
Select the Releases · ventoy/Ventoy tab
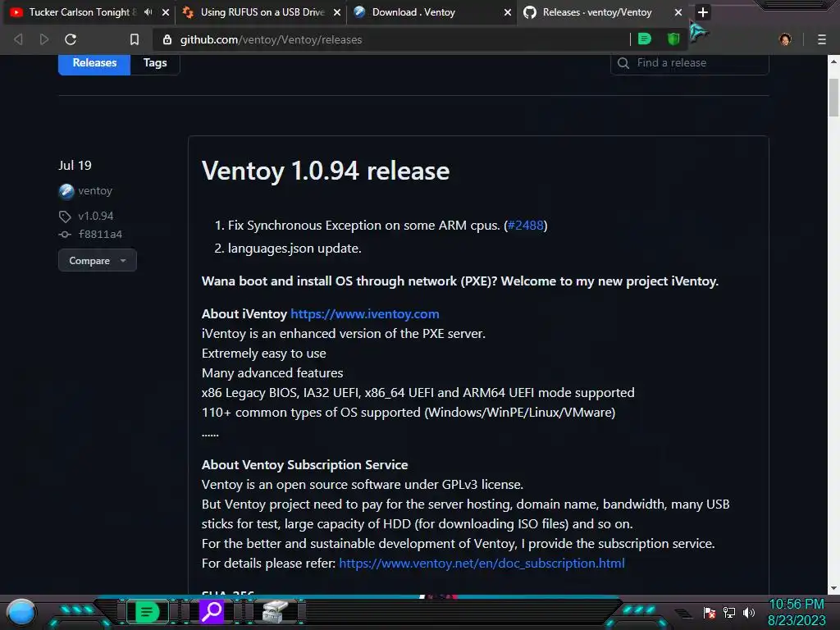(597, 11)
